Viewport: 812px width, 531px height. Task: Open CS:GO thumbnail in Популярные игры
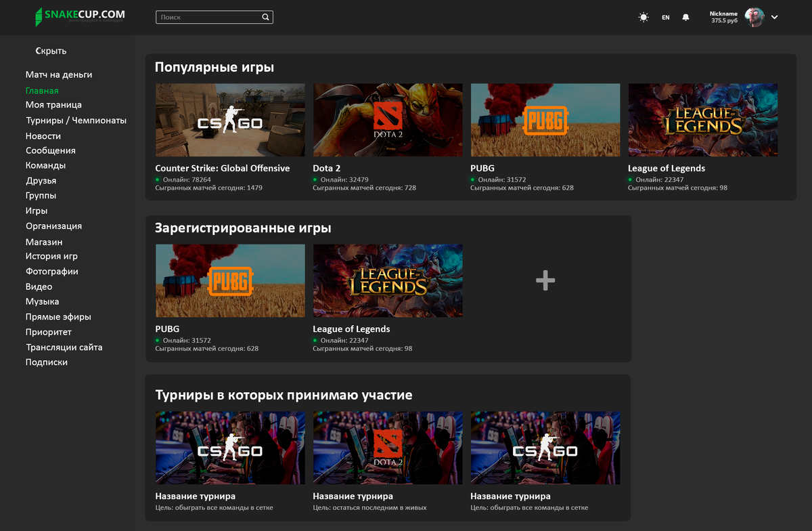pyautogui.click(x=230, y=121)
